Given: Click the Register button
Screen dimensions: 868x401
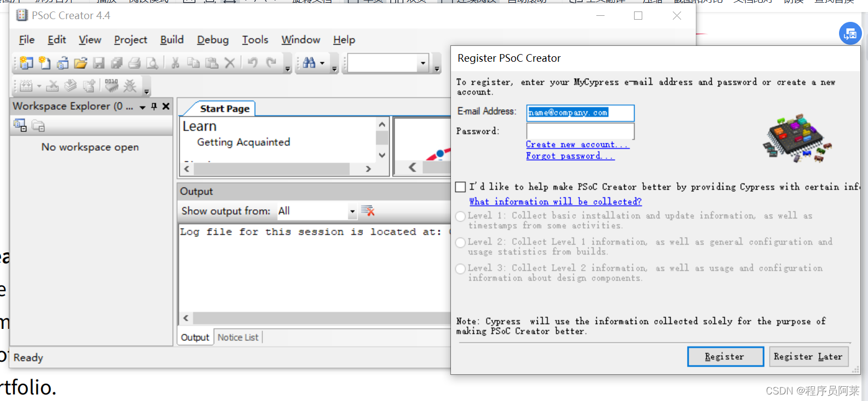Looking at the screenshot, I should (x=725, y=357).
